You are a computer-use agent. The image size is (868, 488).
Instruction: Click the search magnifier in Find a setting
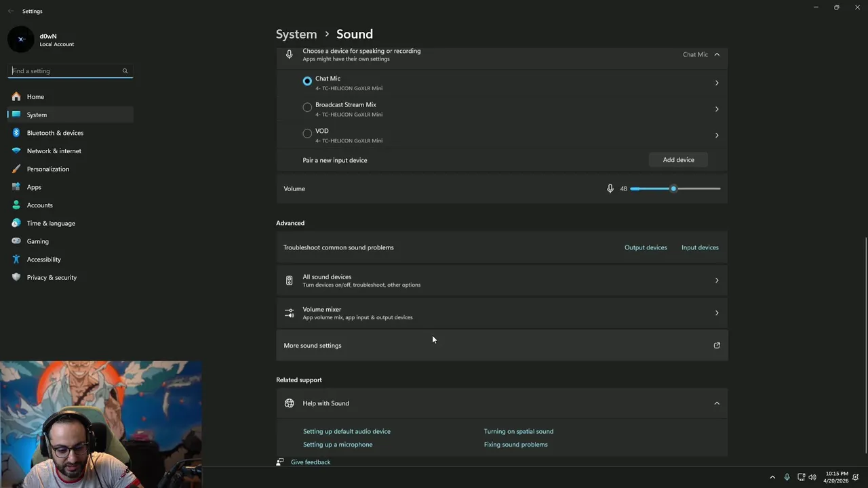(125, 70)
